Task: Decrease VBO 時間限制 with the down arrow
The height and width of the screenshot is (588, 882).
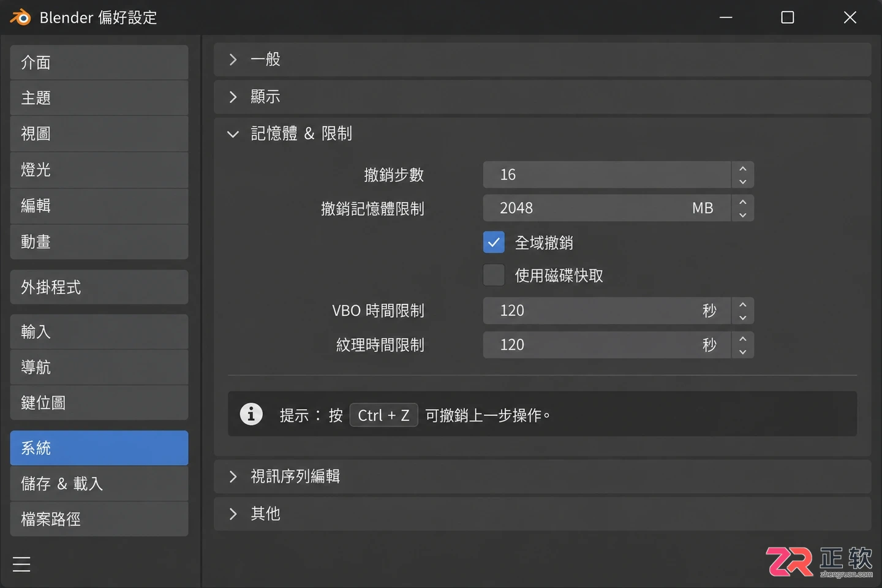Action: pos(743,317)
